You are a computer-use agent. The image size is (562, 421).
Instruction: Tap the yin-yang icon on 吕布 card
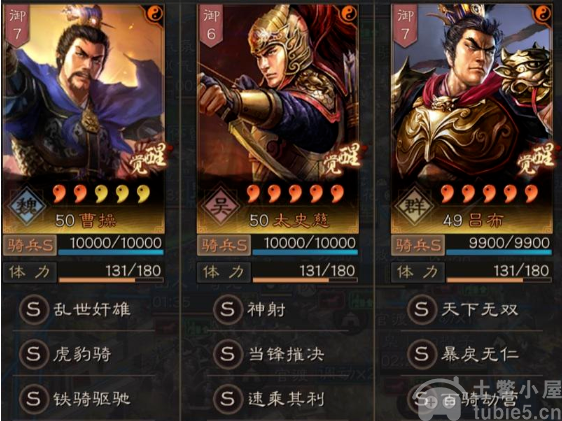coord(542,14)
